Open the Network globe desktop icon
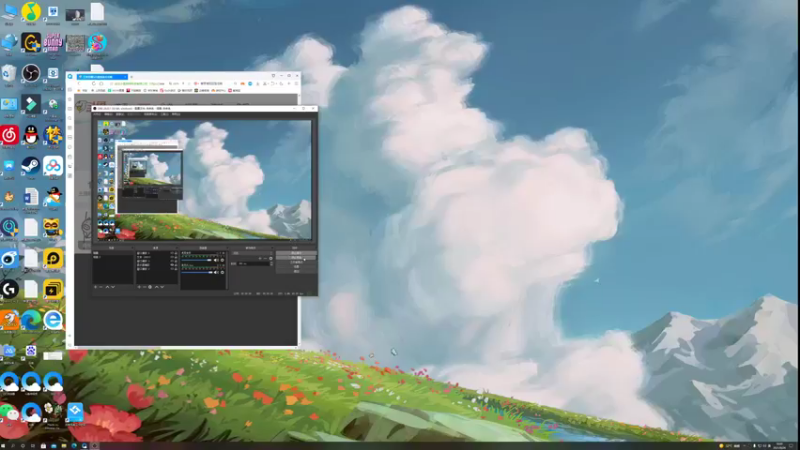Image resolution: width=800 pixels, height=450 pixels. [9, 42]
